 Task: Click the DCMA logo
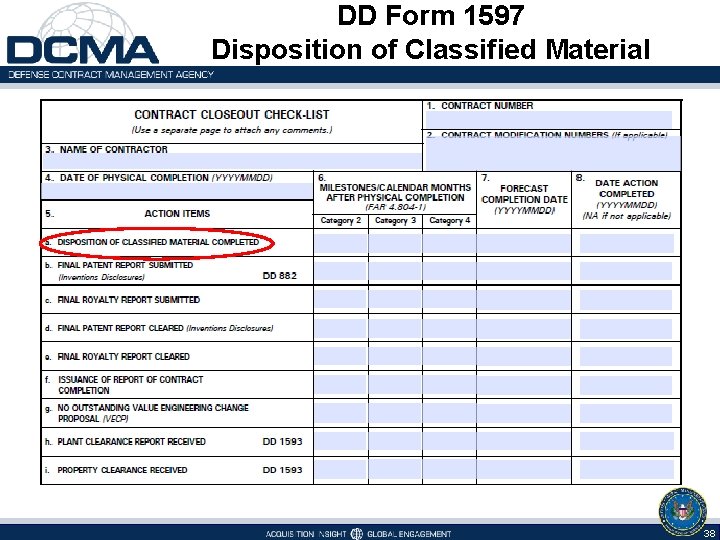tap(83, 34)
